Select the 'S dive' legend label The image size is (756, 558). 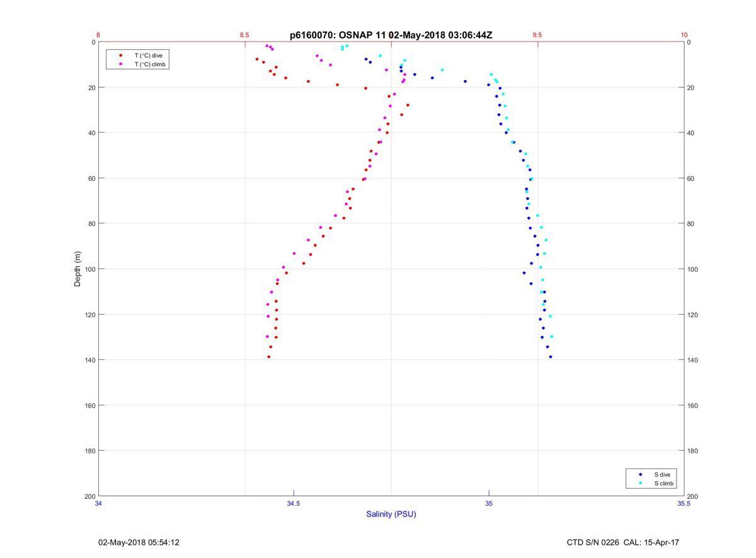[x=662, y=474]
